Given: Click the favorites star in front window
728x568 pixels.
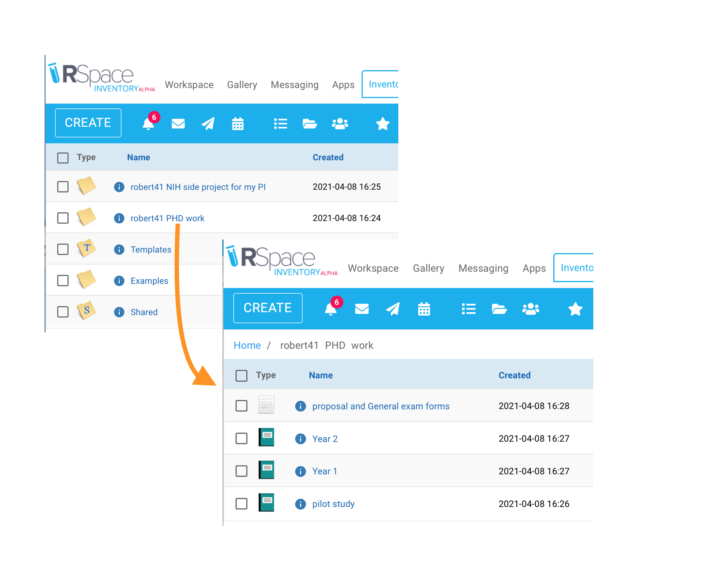Looking at the screenshot, I should click(x=575, y=309).
